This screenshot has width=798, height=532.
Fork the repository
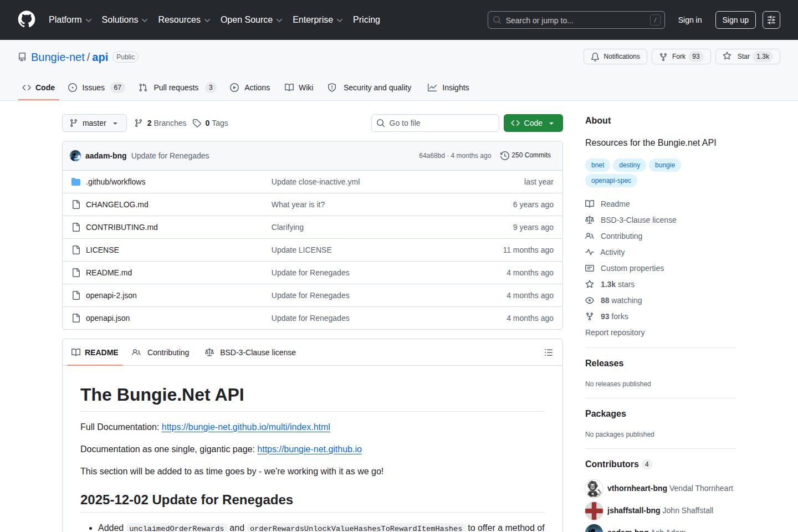(681, 57)
